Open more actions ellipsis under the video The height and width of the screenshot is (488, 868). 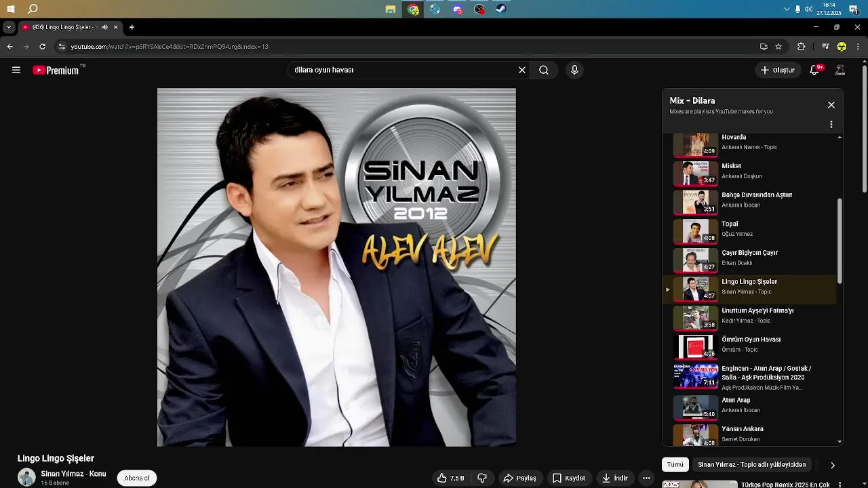pyautogui.click(x=646, y=478)
